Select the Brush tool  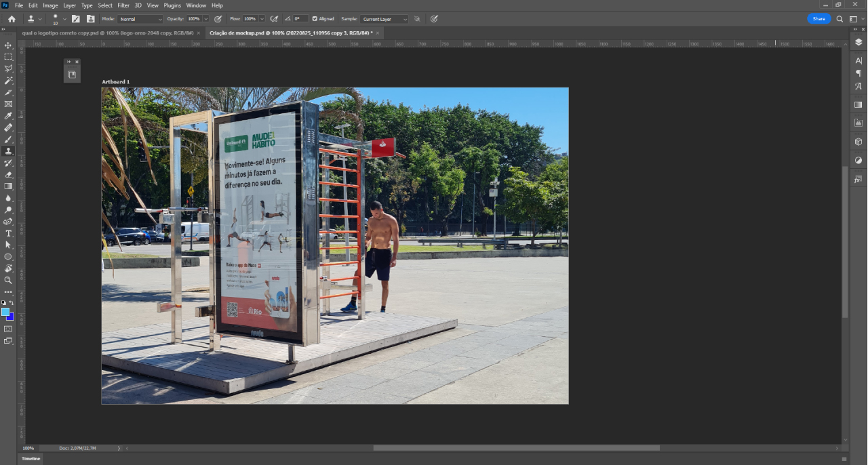[8, 139]
